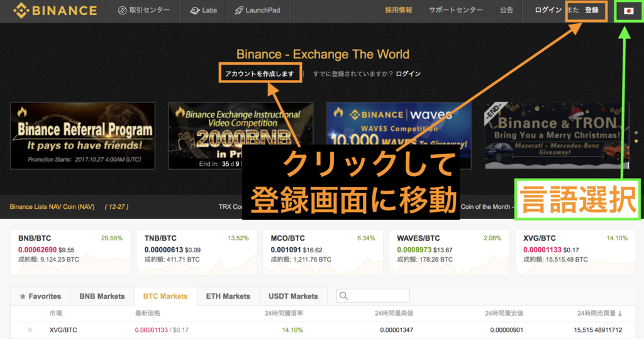The width and height of the screenshot is (644, 339).
Task: Click アカウントを作成します button
Action: pyautogui.click(x=260, y=74)
